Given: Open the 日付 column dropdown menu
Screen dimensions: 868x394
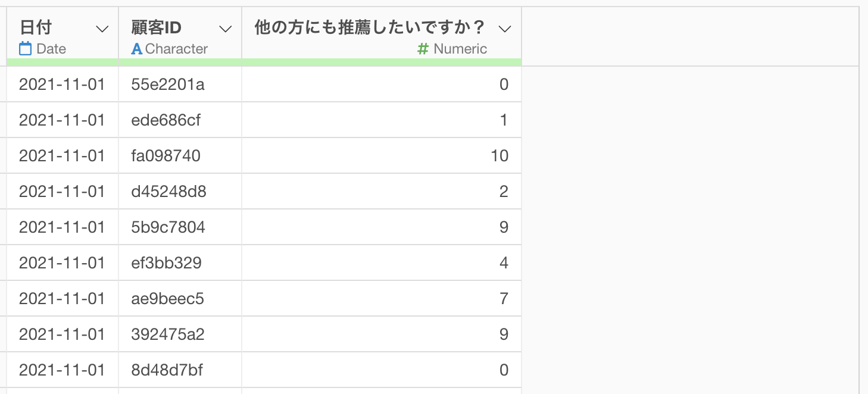Looking at the screenshot, I should [102, 29].
